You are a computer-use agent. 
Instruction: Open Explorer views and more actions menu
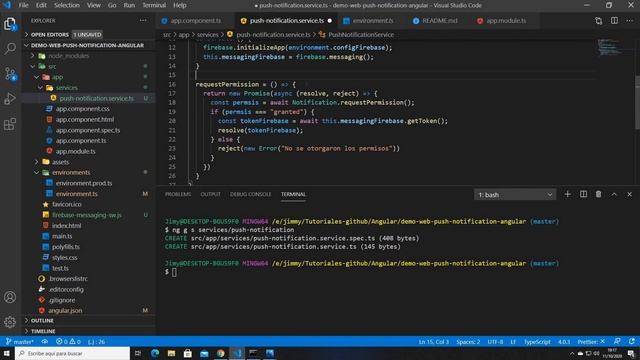[x=143, y=20]
